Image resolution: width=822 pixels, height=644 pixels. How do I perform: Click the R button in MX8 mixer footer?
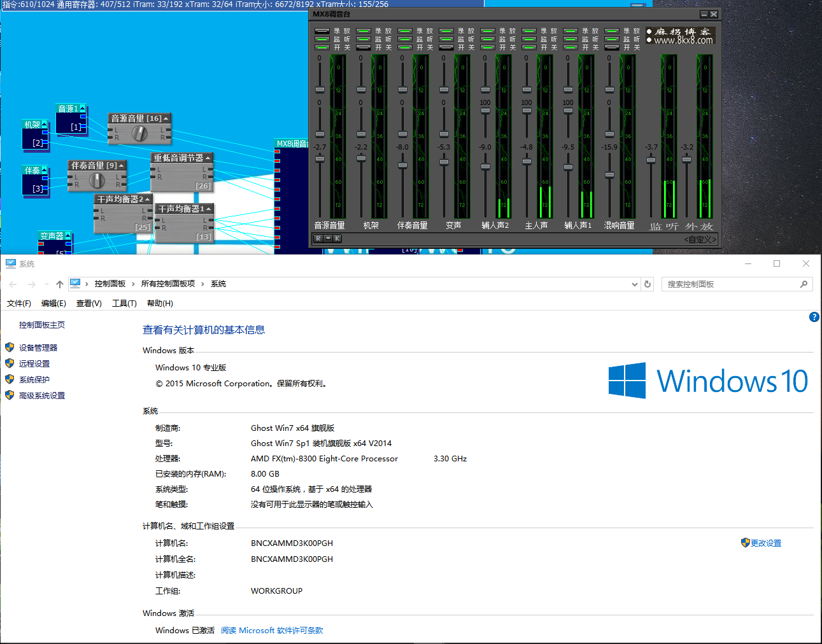tap(318, 239)
